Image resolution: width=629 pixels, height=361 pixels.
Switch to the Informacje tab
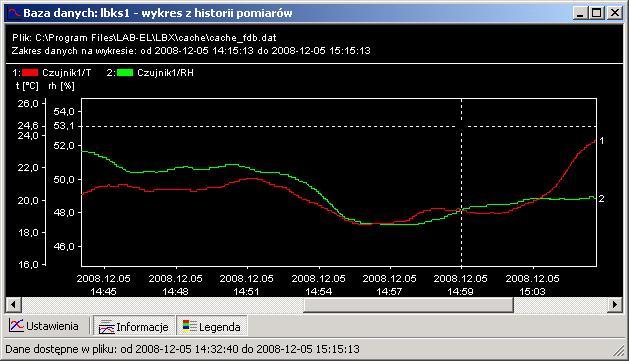click(134, 327)
